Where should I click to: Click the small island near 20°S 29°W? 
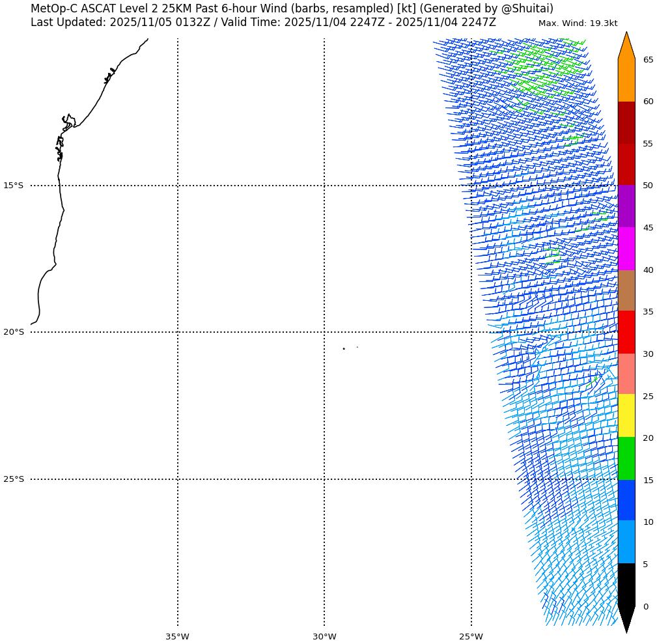coord(344,348)
